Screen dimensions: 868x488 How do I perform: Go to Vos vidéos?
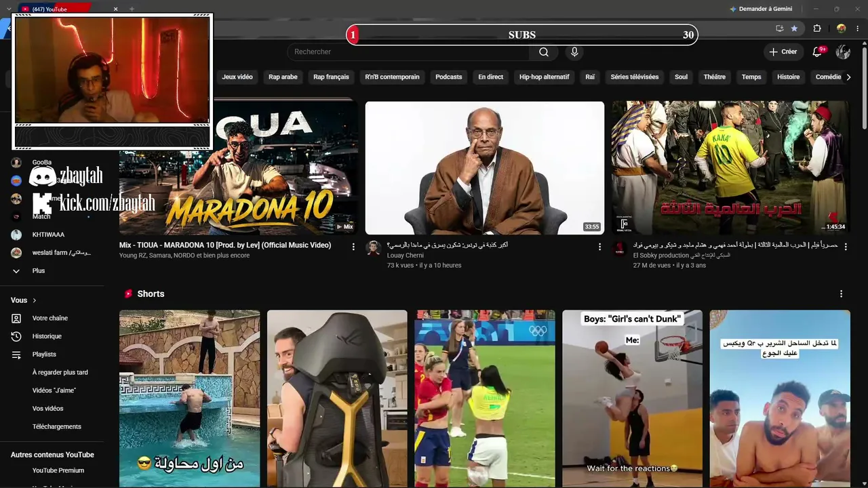coord(47,409)
